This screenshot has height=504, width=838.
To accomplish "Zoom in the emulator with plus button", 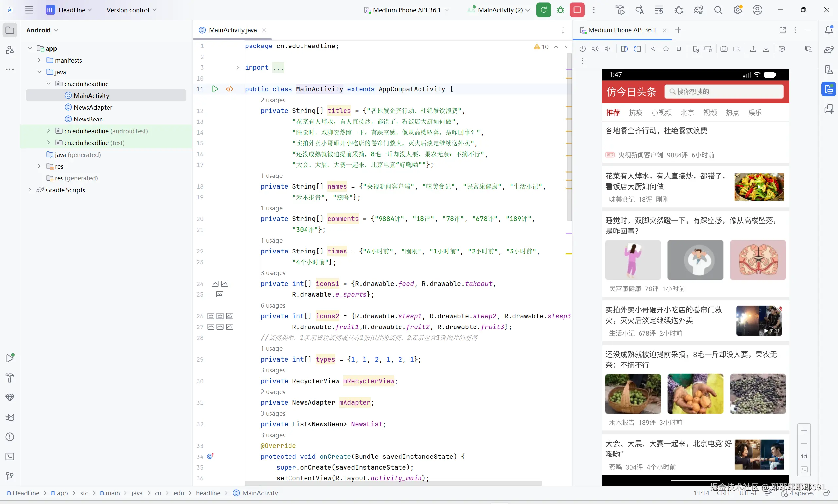I will 804,431.
